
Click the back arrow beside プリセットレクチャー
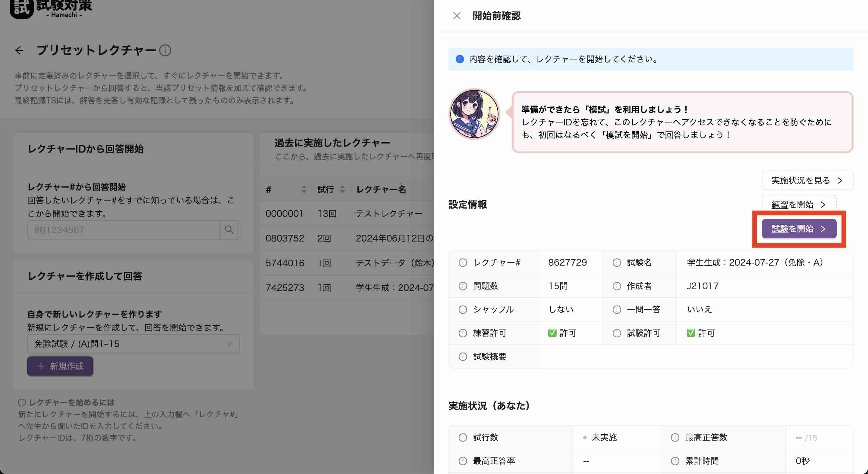pyautogui.click(x=20, y=51)
